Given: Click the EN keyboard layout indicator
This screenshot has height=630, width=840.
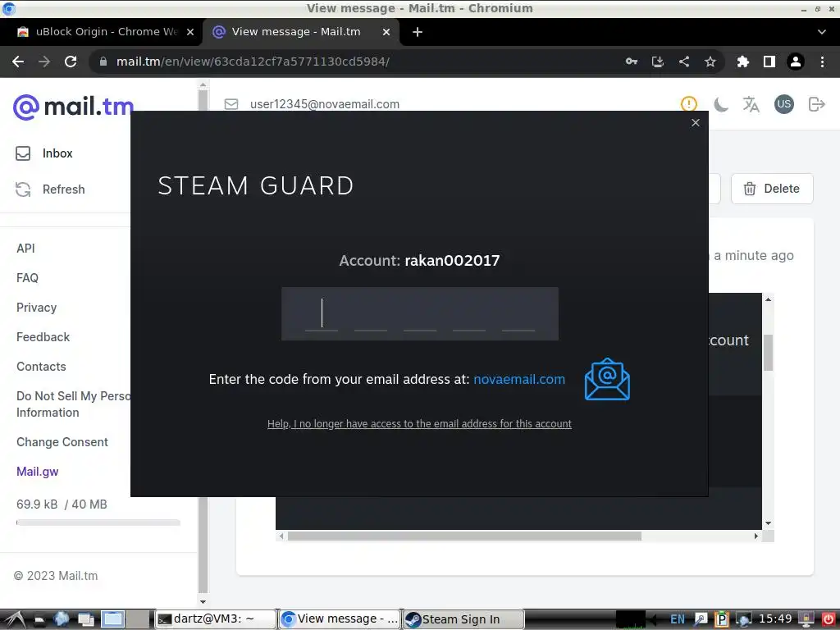Looking at the screenshot, I should click(677, 619).
